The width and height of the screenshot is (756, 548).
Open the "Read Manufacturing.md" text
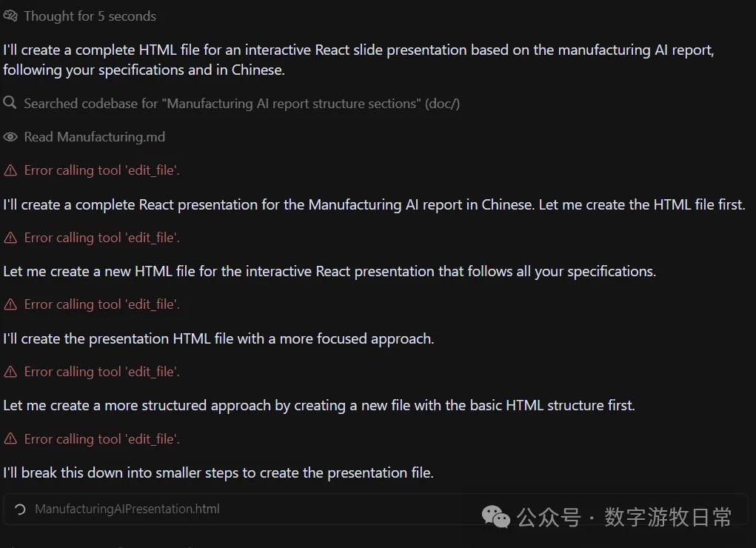(94, 137)
